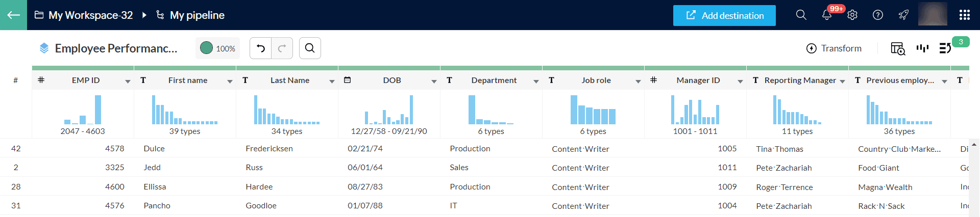Open the notifications bell
The image size is (980, 217).
(827, 15)
